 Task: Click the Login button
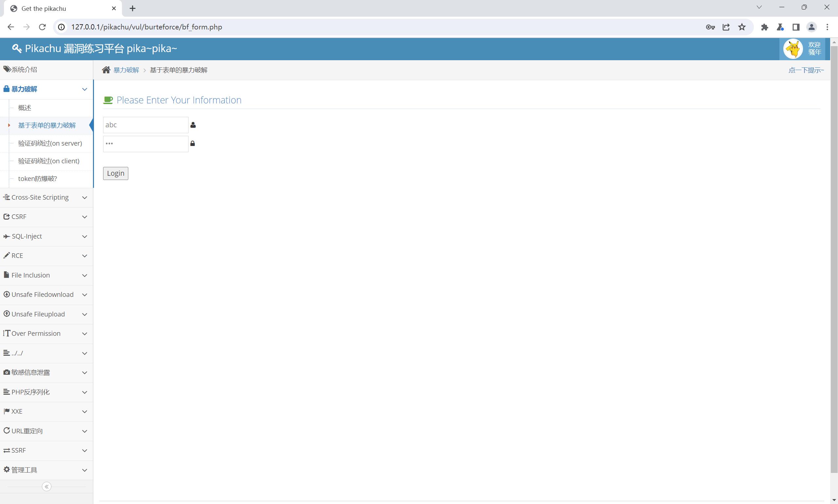[116, 173]
